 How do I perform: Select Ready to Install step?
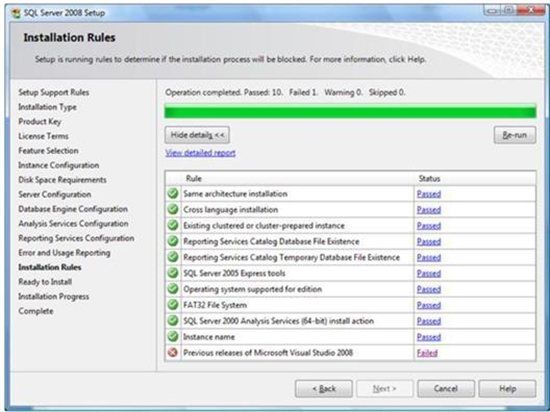45,282
